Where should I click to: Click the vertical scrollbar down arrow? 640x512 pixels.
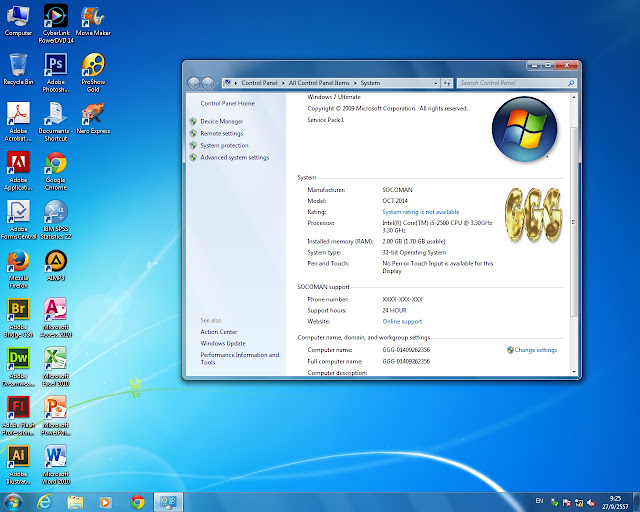point(574,372)
